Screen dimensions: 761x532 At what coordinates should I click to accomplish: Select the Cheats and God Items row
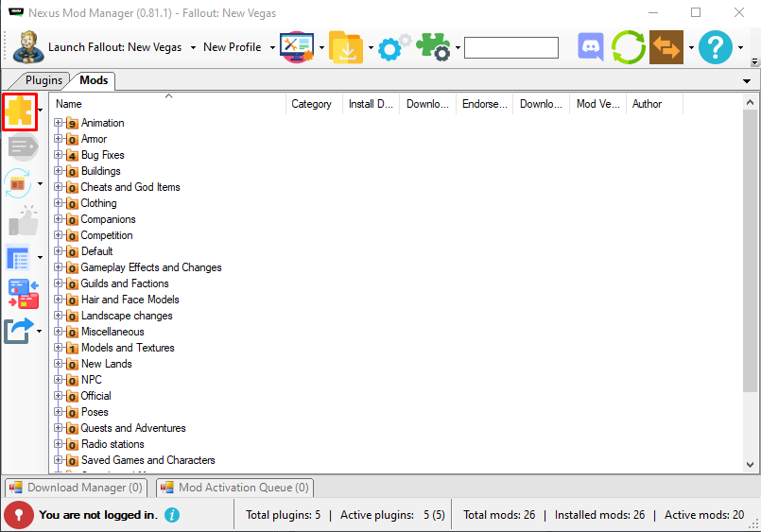point(130,187)
